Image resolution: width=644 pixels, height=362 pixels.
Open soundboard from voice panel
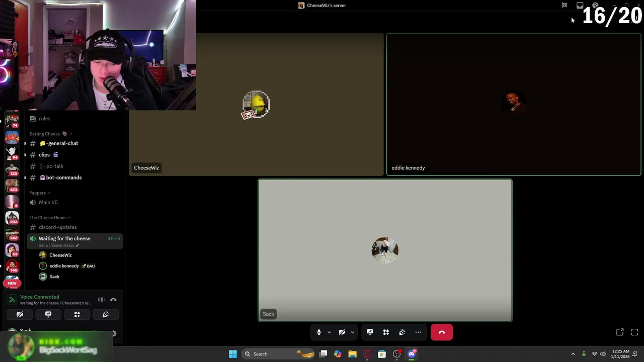106,314
